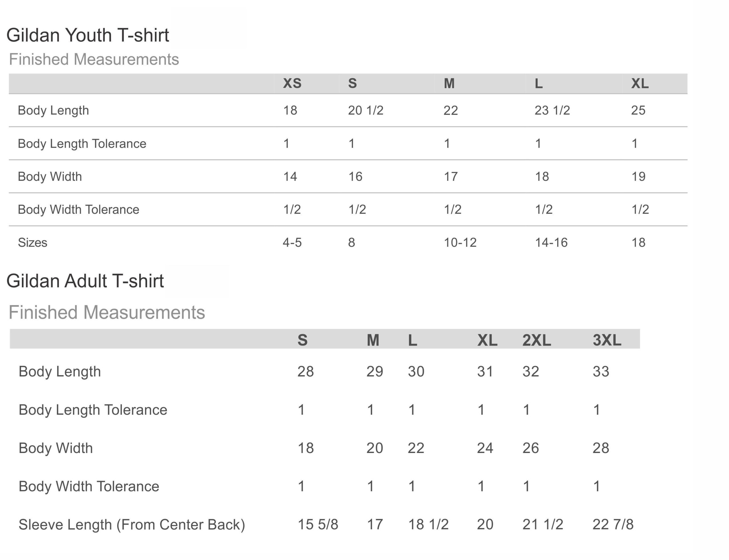Click the adult Finished Measurements subtitle

coord(107,312)
